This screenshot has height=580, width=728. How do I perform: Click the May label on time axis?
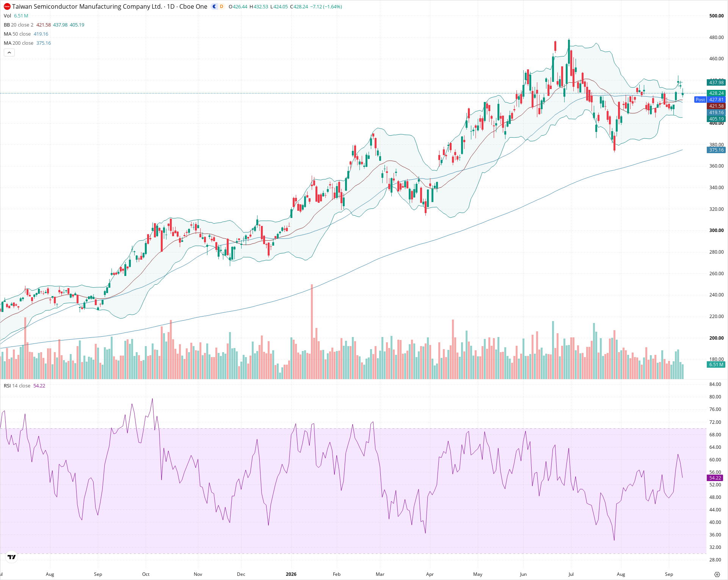point(478,574)
